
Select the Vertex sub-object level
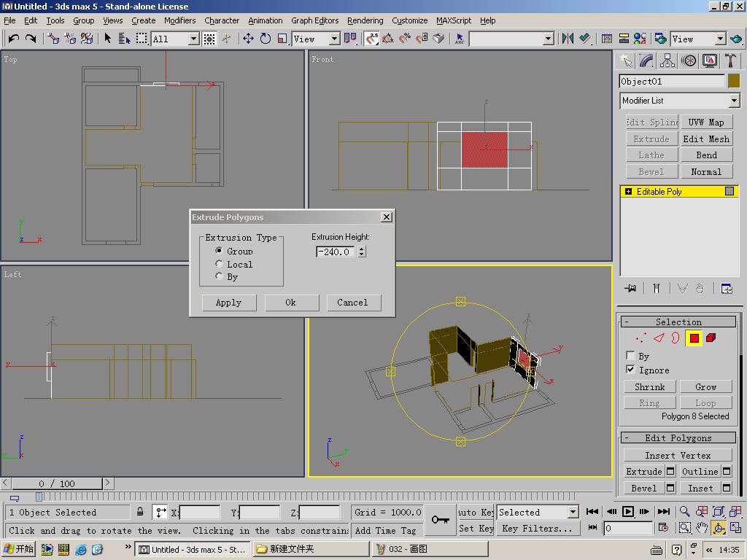tap(641, 338)
